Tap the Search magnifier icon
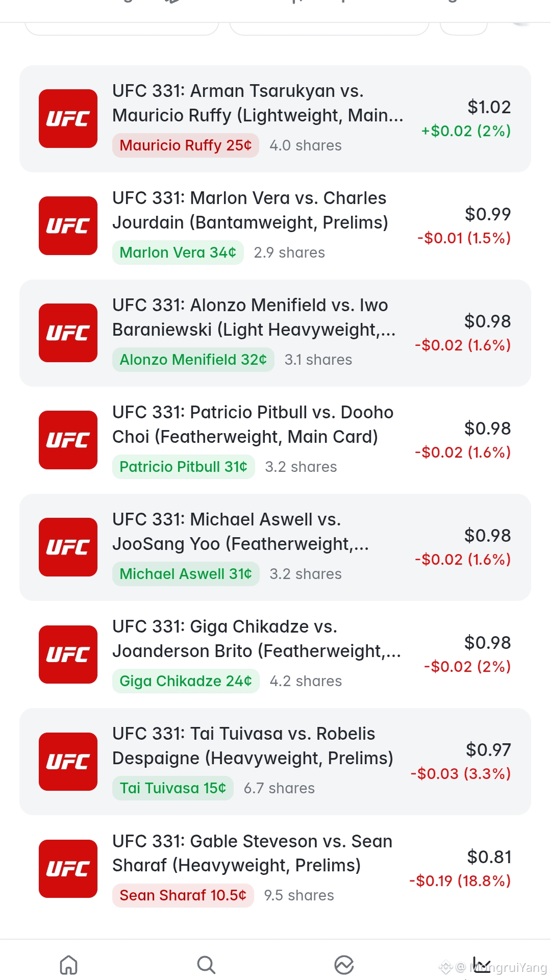The width and height of the screenshot is (551, 980). pos(206,965)
